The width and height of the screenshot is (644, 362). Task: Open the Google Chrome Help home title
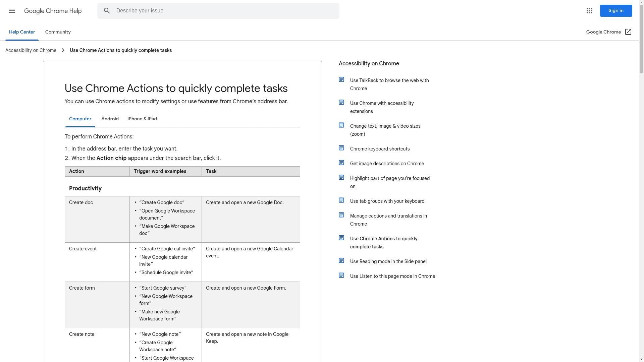53,11
